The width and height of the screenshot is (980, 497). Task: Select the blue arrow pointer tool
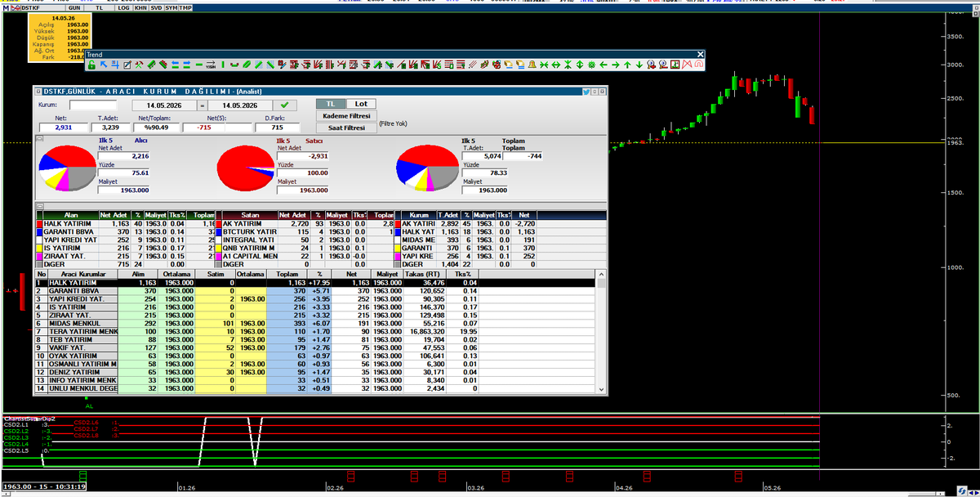pos(104,65)
